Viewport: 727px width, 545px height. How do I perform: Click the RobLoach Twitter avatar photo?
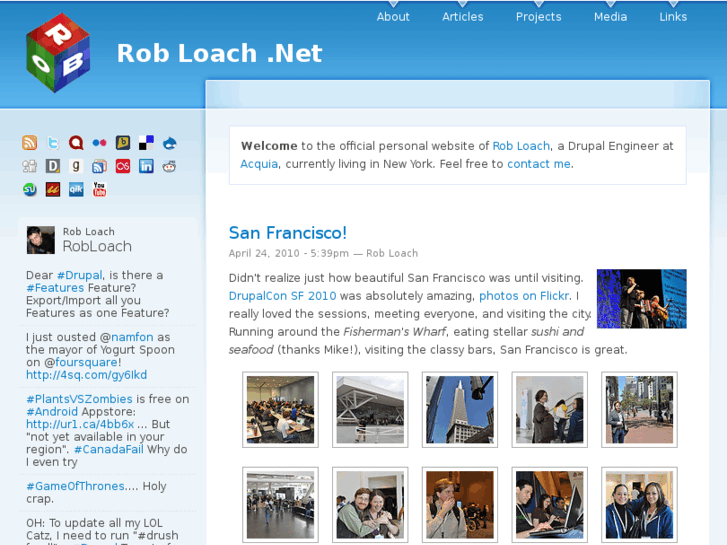tap(41, 240)
